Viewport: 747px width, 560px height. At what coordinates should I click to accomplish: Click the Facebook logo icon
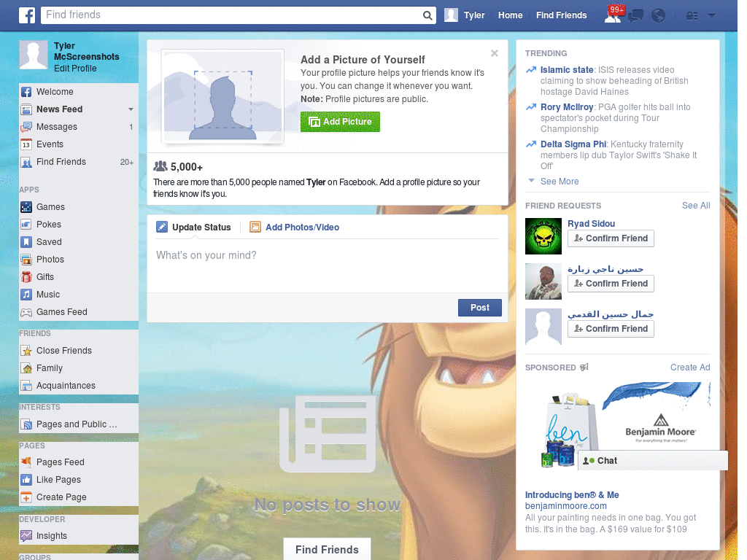[x=27, y=15]
